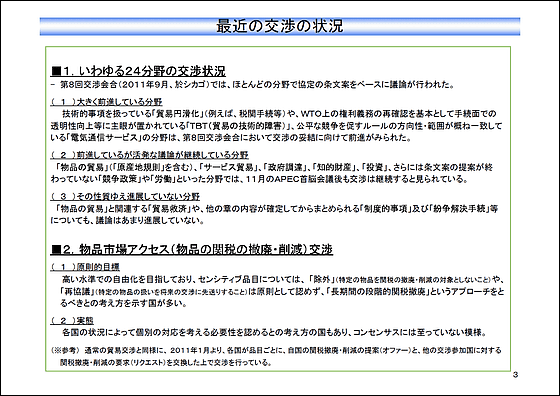Click subheading (3) その性質ゆえ進展していない分野
560x396 pixels.
(125, 196)
